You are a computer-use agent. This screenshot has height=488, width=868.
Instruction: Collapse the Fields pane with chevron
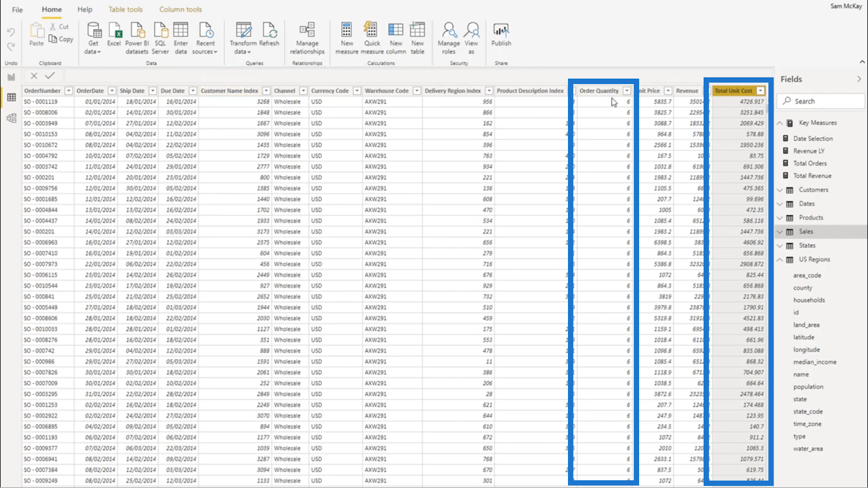(x=859, y=79)
